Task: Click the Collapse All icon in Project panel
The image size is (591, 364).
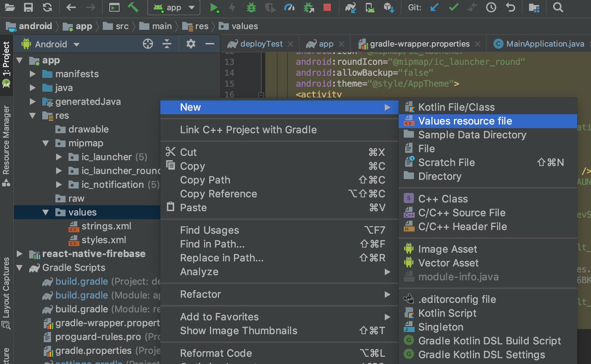Action: tap(167, 44)
